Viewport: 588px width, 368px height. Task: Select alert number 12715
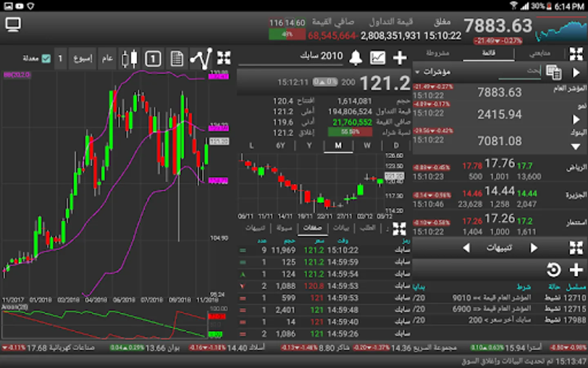coord(500,309)
